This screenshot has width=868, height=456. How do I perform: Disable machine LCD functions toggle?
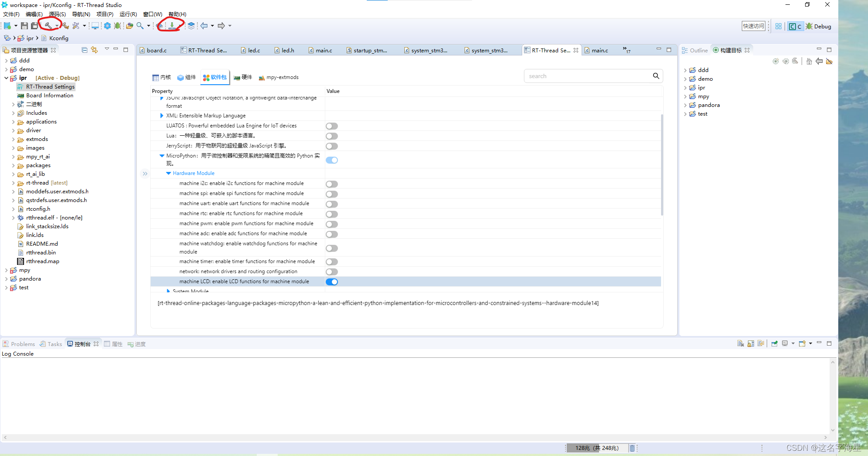pyautogui.click(x=332, y=282)
